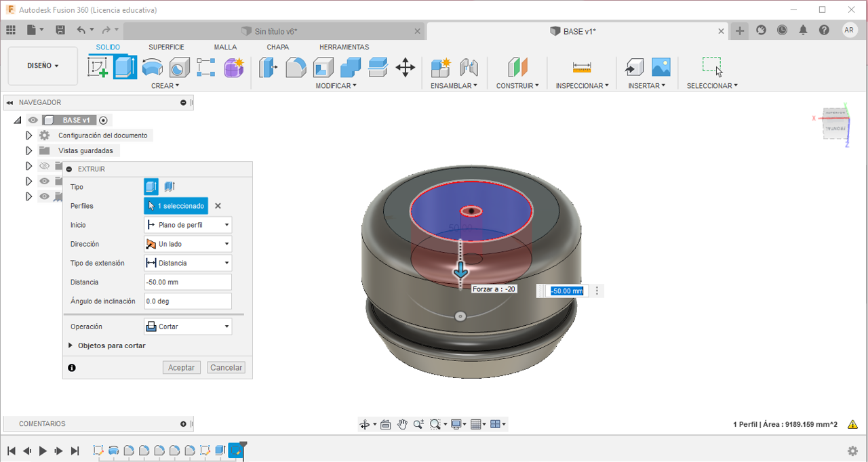Screen dimensions: 868x462
Task: Open the job status clock icon
Action: (782, 30)
